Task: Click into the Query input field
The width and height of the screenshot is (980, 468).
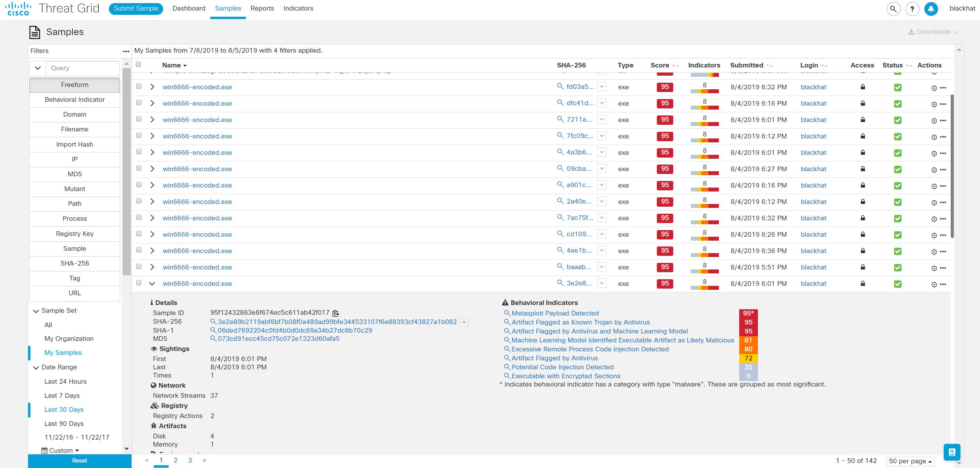Action: click(x=82, y=68)
